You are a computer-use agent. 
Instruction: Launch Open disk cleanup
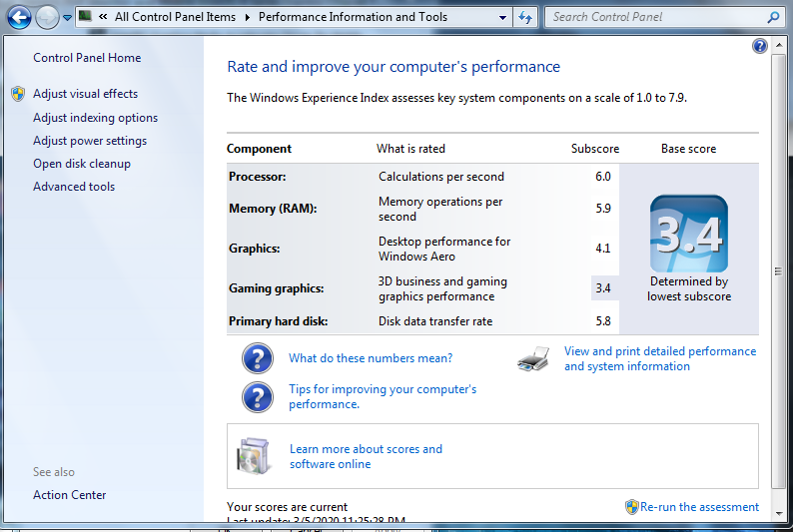point(82,164)
